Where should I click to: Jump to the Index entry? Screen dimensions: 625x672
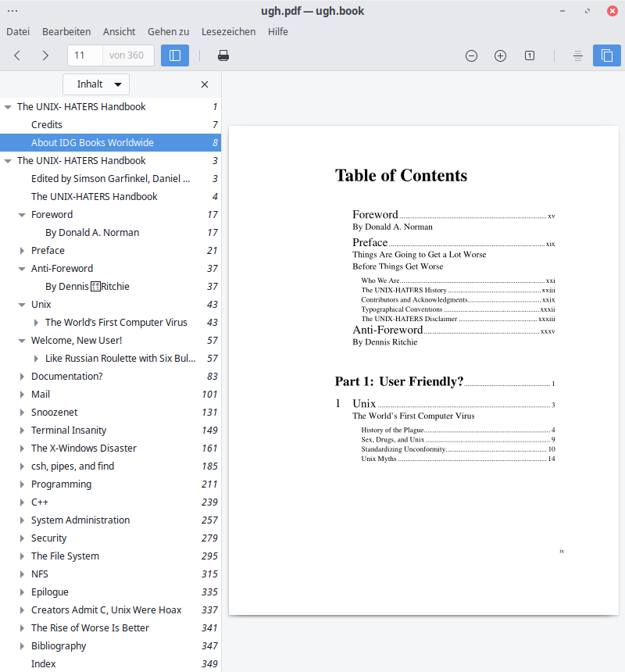(44, 664)
